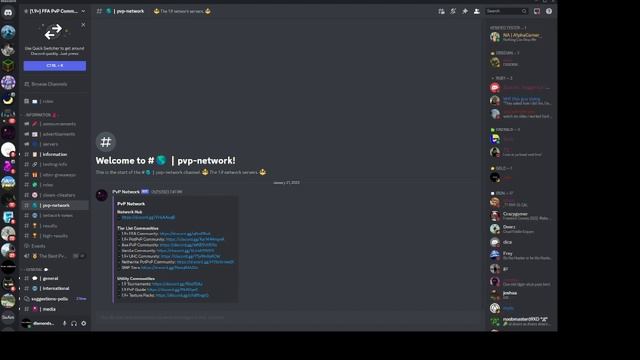
Task: Open the high-results channel
Action: (x=55, y=236)
